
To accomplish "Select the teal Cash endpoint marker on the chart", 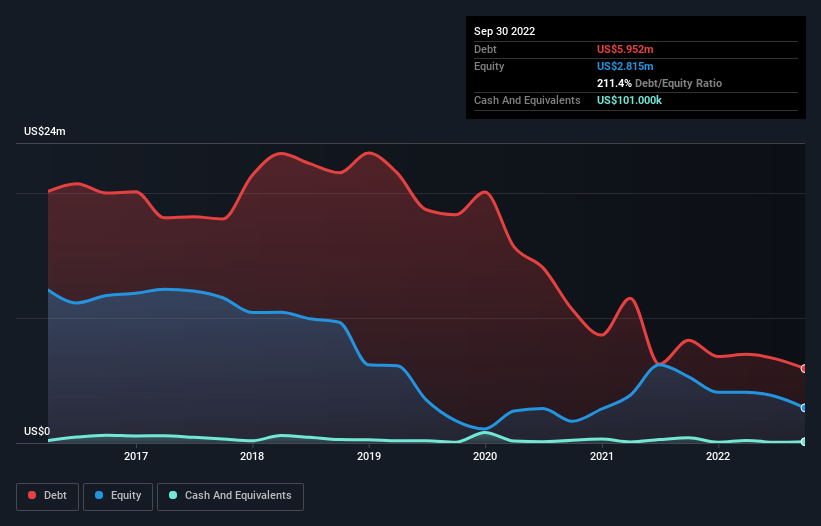I will pos(804,442).
